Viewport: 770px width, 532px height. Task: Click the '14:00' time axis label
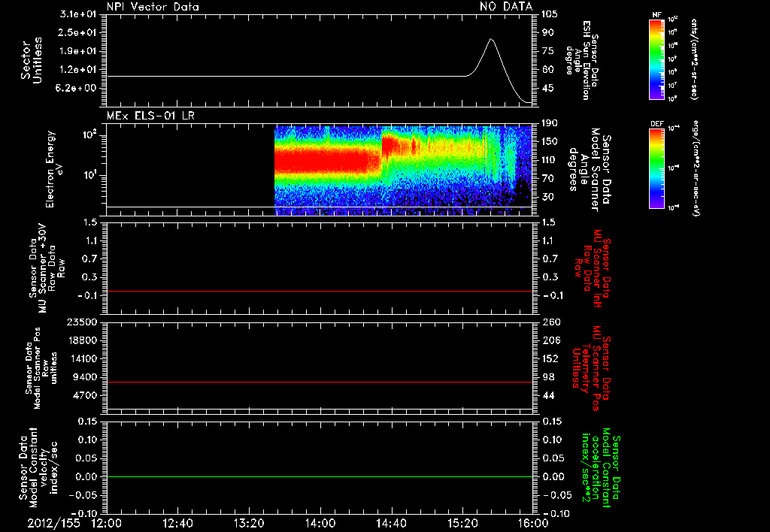320,523
